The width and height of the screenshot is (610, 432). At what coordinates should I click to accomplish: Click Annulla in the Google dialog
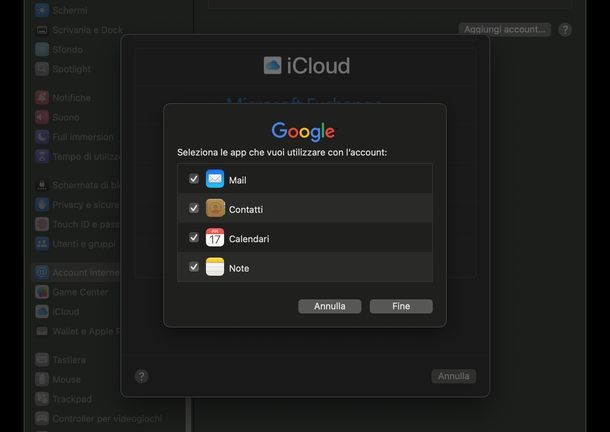(x=330, y=306)
